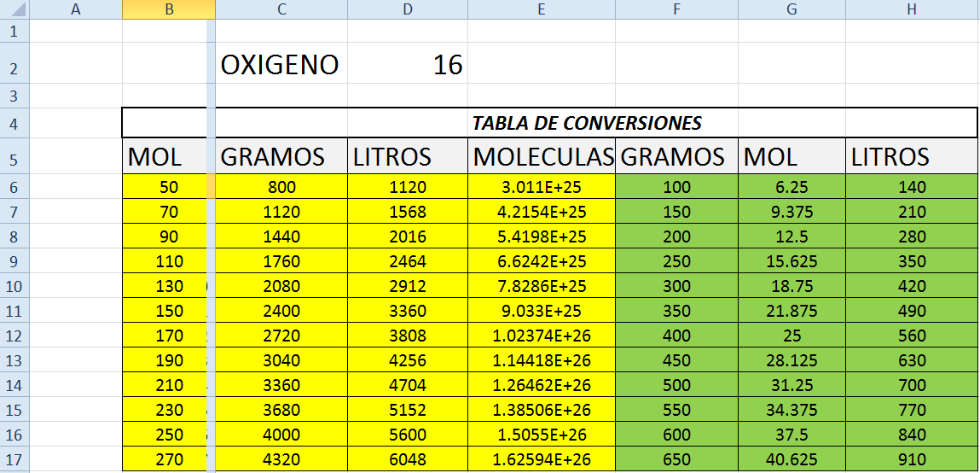Screen dimensions: 980x473
Task: Select cell showing 28.125
Action: tap(792, 359)
